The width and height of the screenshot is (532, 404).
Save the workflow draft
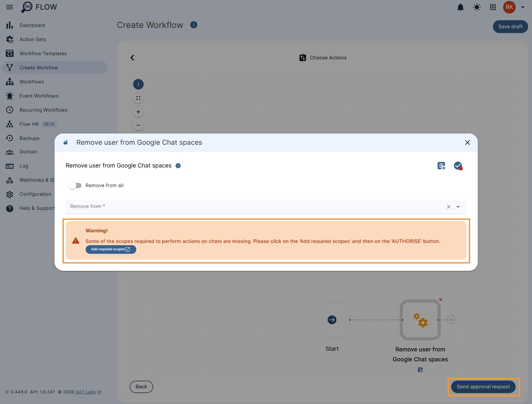(x=510, y=27)
